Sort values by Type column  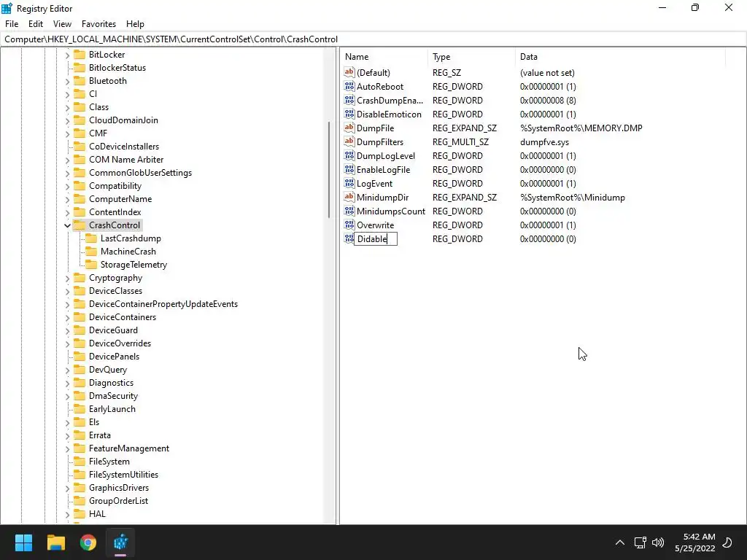tap(471, 57)
